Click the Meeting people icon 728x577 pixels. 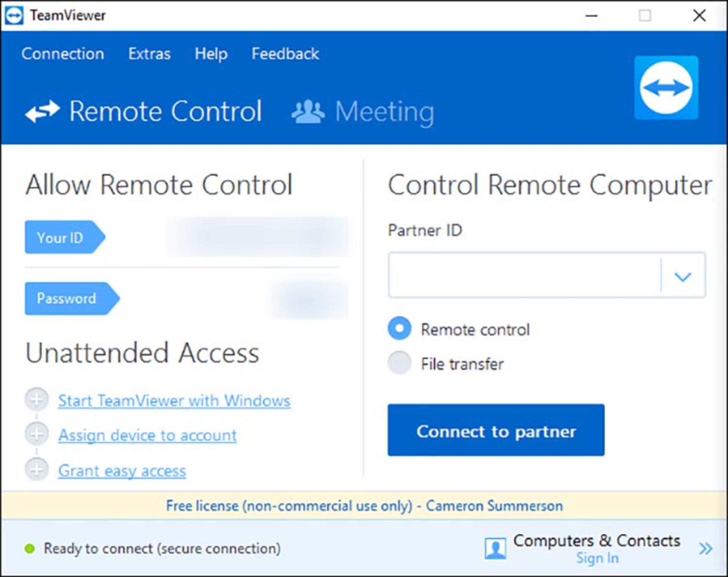(x=308, y=111)
